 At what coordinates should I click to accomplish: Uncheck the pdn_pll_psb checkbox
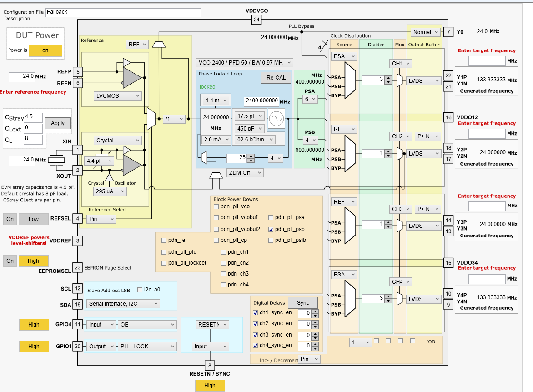(x=271, y=229)
